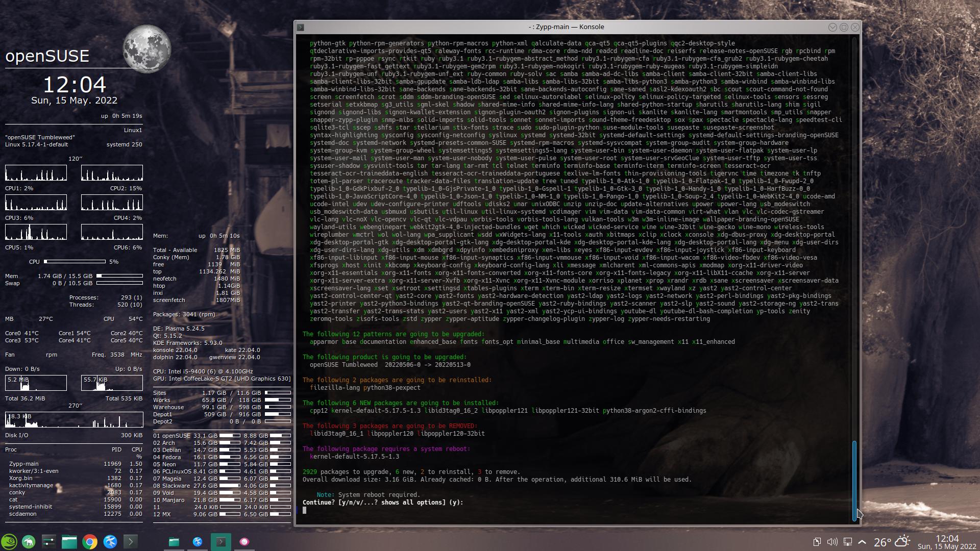Click 'Xorg.bin' row in Conky process list
980x551 pixels.
[76, 479]
